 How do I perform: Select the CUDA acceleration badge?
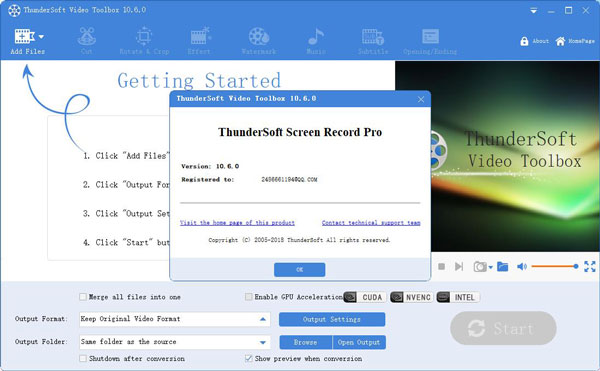coord(364,297)
